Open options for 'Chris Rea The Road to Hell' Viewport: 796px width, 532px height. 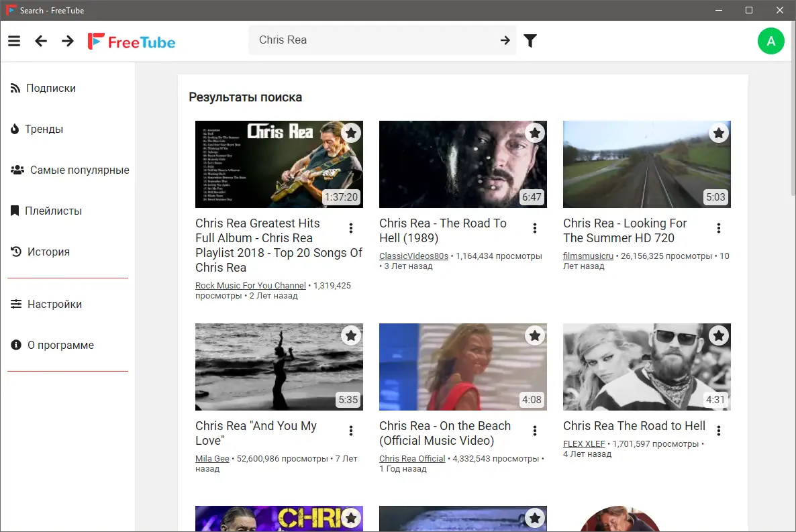719,430
